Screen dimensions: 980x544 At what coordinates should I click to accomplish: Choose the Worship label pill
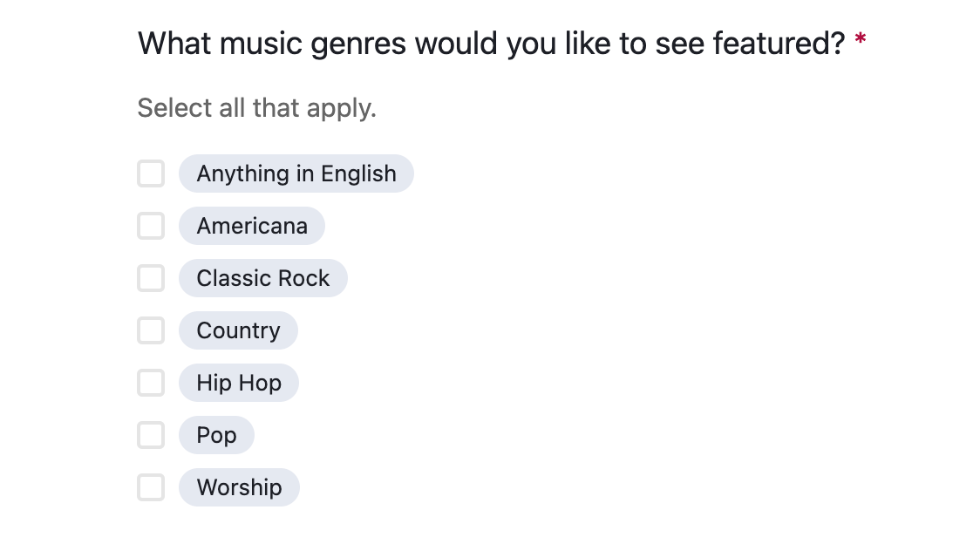pyautogui.click(x=239, y=487)
